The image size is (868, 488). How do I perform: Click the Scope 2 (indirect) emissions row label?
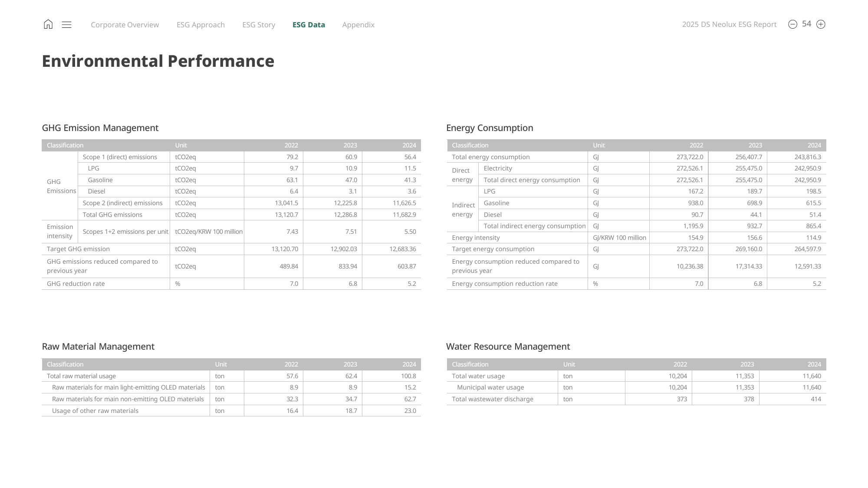click(x=122, y=203)
